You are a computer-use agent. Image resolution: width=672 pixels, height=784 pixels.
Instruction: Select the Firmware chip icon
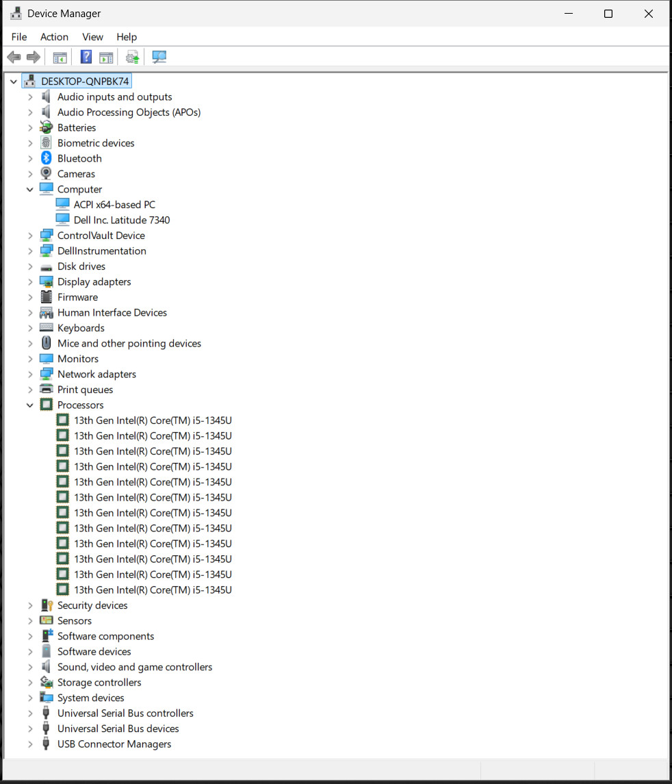pyautogui.click(x=47, y=297)
